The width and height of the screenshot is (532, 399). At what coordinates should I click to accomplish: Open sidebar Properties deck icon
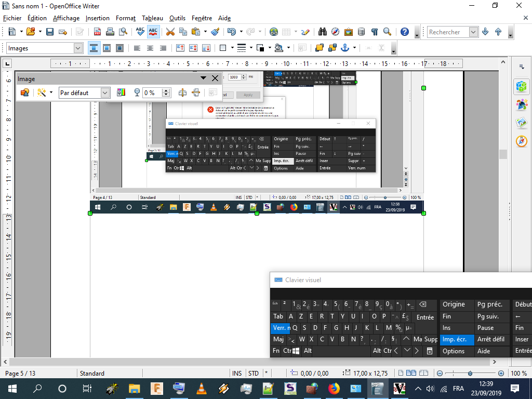coord(522,86)
